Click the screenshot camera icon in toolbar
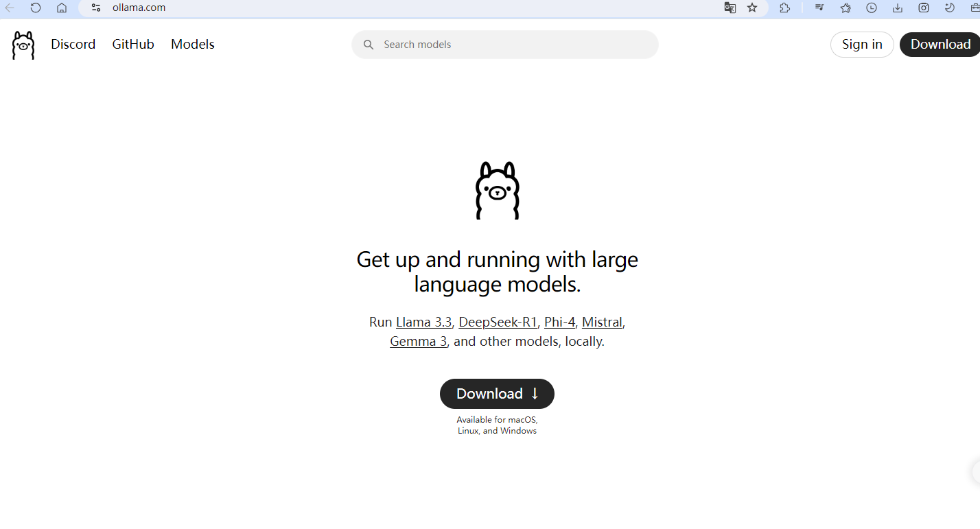 point(924,8)
